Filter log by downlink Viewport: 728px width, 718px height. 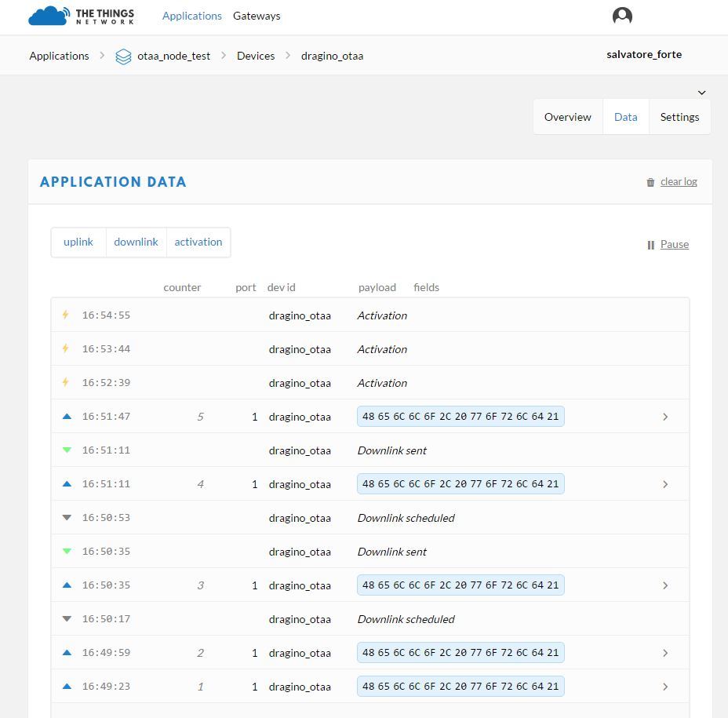click(136, 242)
